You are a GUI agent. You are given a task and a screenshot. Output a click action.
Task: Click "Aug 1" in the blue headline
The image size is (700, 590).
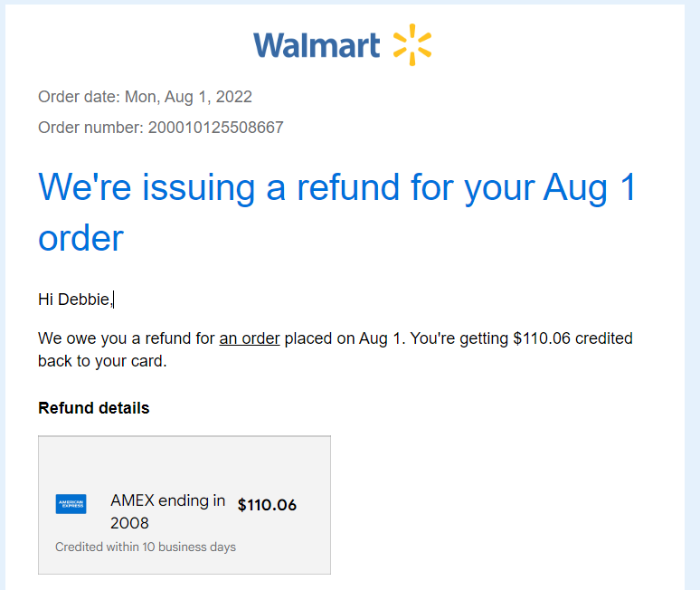pyautogui.click(x=590, y=187)
